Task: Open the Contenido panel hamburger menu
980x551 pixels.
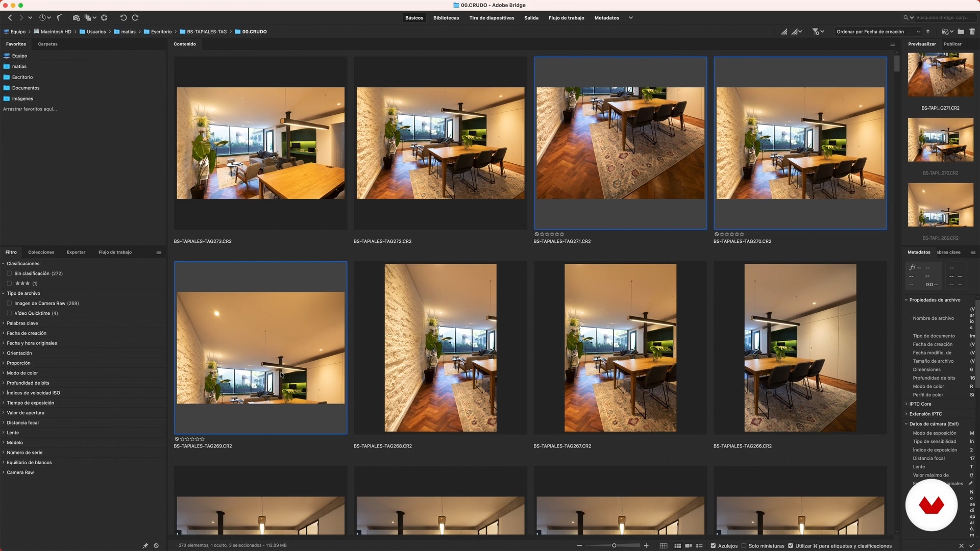Action: click(x=893, y=44)
